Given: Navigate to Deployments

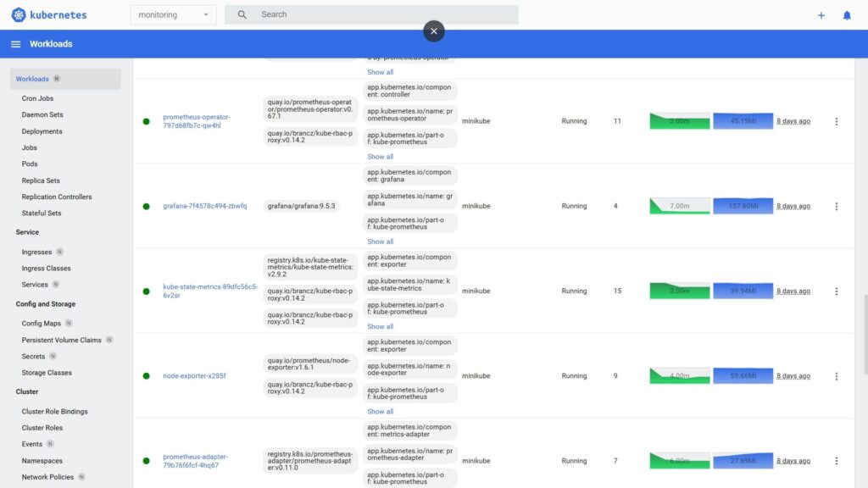Looking at the screenshot, I should 42,131.
